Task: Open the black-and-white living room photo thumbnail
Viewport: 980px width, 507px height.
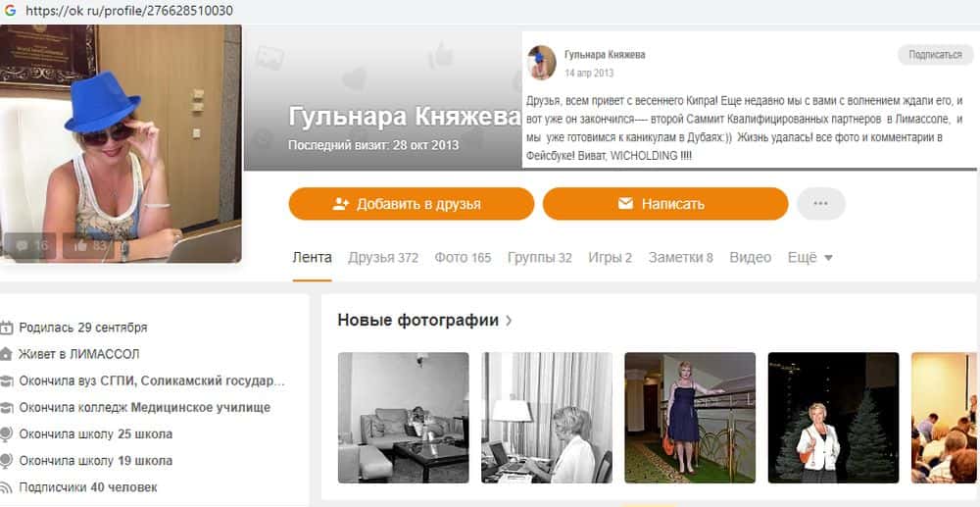Action: [403, 418]
